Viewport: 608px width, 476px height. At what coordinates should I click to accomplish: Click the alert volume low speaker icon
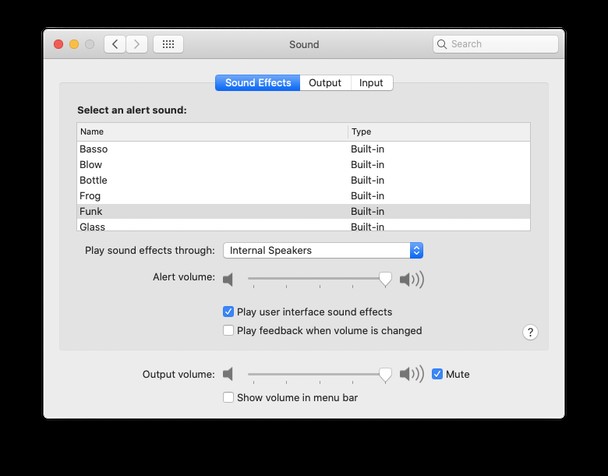228,279
